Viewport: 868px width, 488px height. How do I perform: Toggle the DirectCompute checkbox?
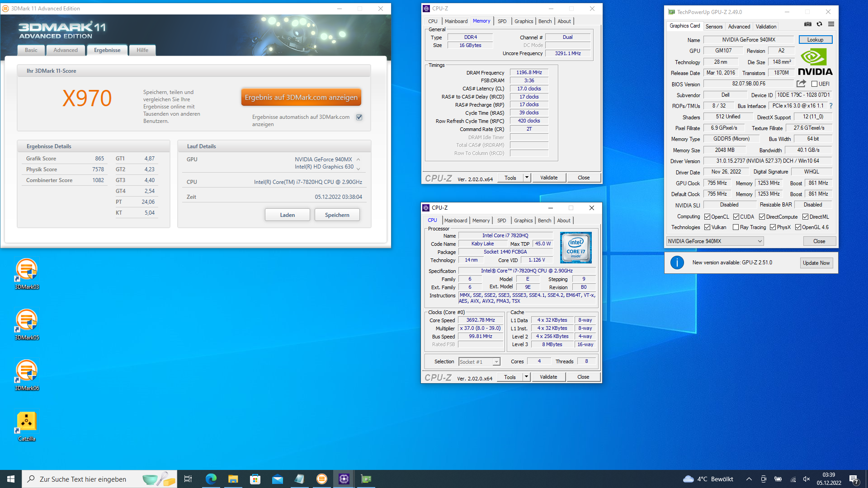point(762,217)
